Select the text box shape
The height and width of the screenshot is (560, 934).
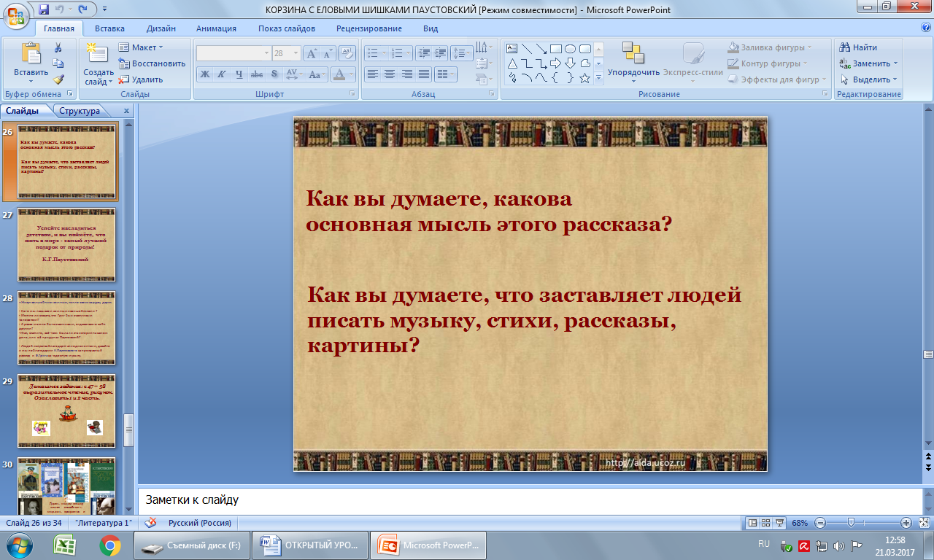(x=512, y=49)
